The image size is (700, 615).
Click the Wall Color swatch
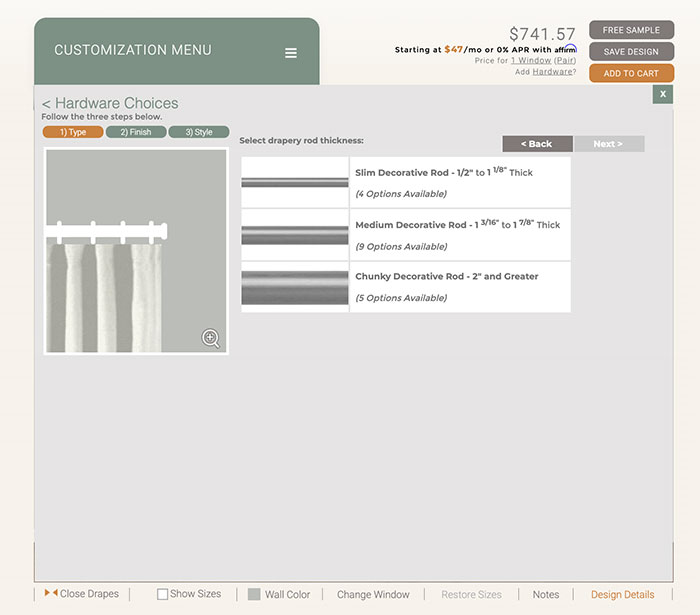(254, 594)
